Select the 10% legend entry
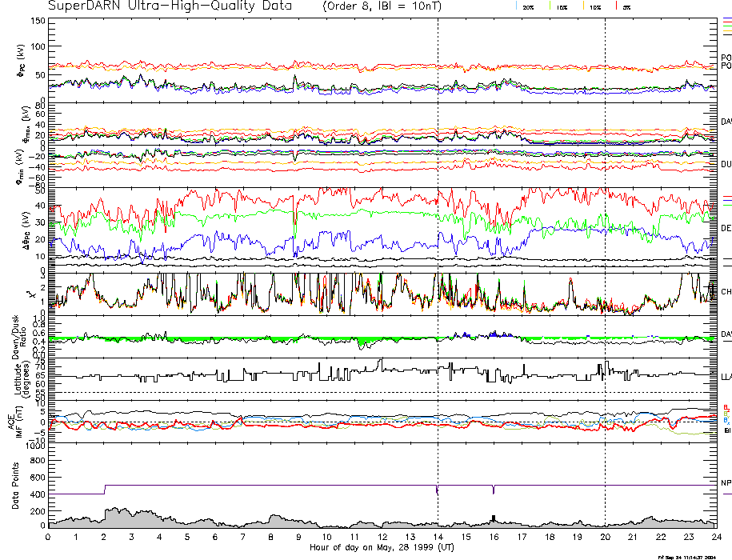 click(x=594, y=6)
